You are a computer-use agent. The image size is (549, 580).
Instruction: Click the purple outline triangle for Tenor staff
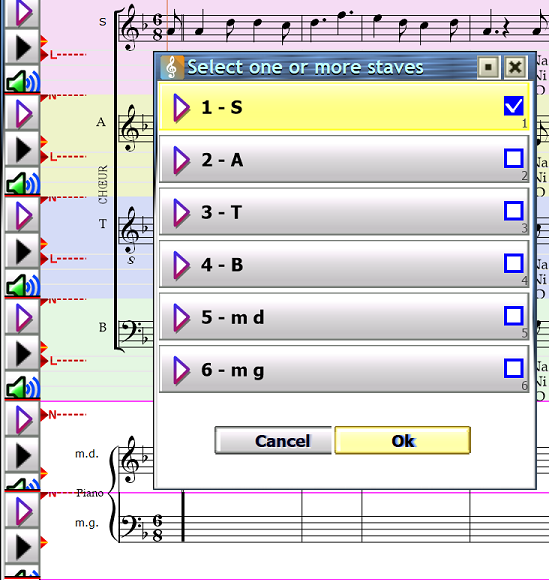pos(22,216)
